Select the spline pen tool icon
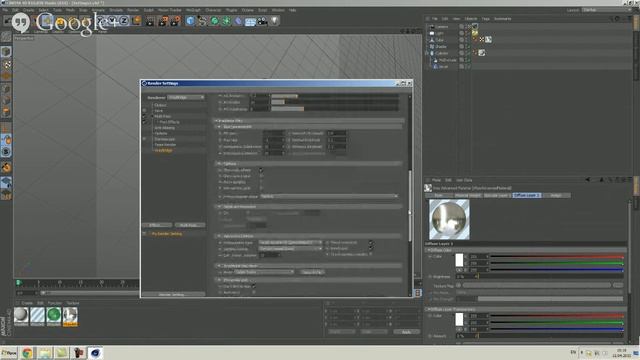Image resolution: width=640 pixels, height=360 pixels. click(x=202, y=21)
